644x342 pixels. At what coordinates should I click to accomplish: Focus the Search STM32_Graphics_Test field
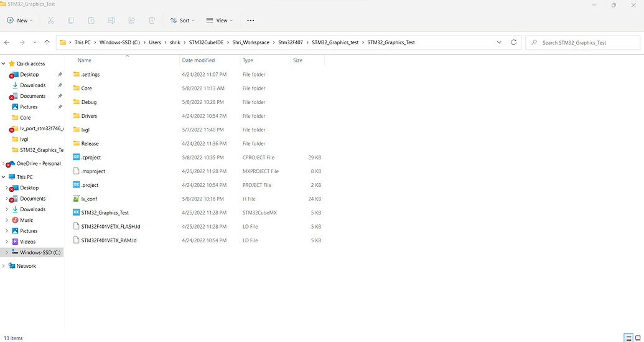click(x=585, y=42)
